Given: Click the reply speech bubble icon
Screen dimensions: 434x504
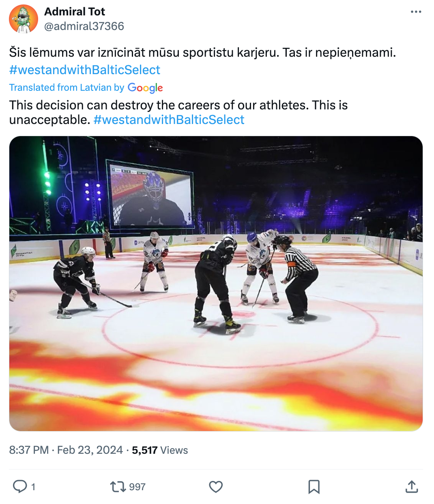Looking at the screenshot, I should coord(20,486).
